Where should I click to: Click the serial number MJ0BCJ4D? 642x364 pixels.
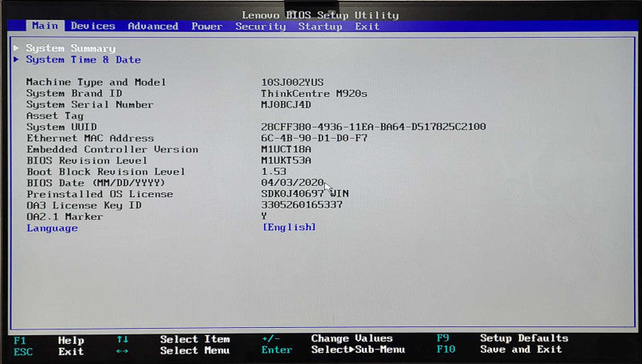point(286,105)
